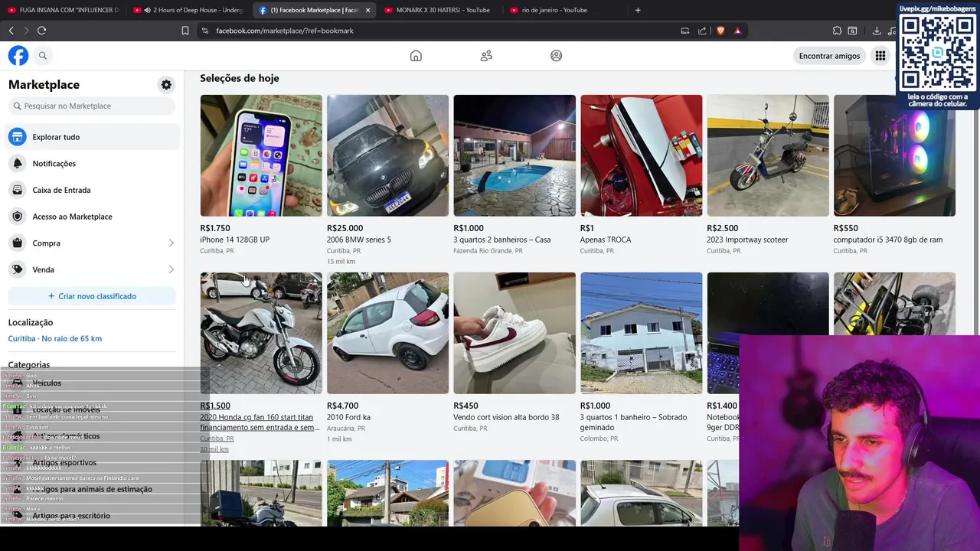The image size is (980, 551).
Task: Click the R$25.000 price text
Action: [345, 228]
